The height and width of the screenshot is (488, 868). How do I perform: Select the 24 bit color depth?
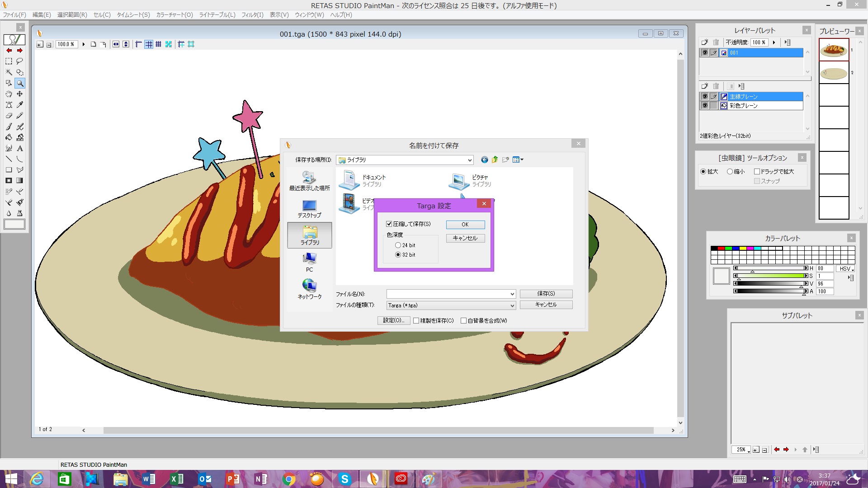(x=398, y=245)
